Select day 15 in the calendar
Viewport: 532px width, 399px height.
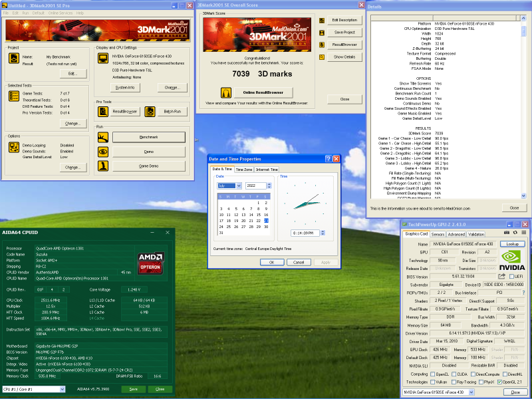point(259,215)
